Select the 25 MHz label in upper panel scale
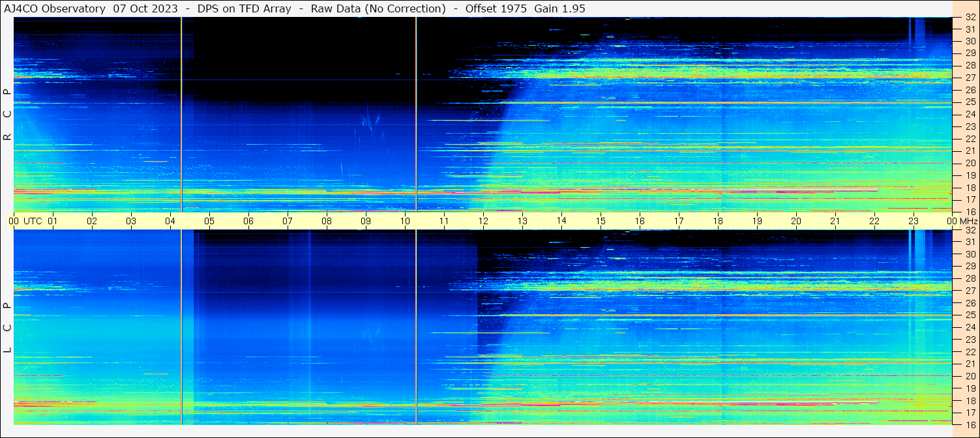980x438 pixels. [x=970, y=102]
